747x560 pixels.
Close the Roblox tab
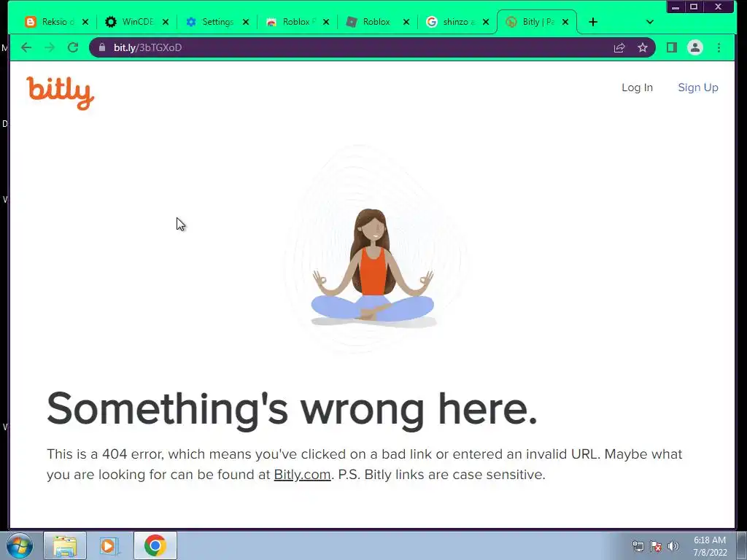(406, 22)
